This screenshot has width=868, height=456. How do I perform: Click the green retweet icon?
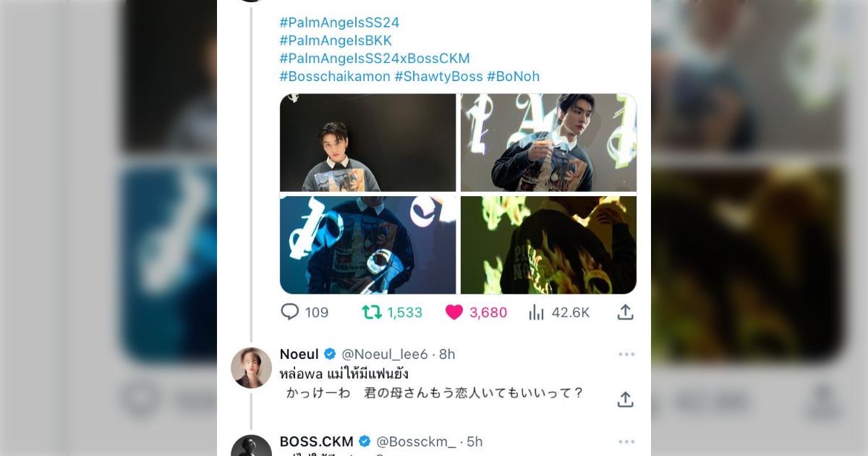pos(372,312)
